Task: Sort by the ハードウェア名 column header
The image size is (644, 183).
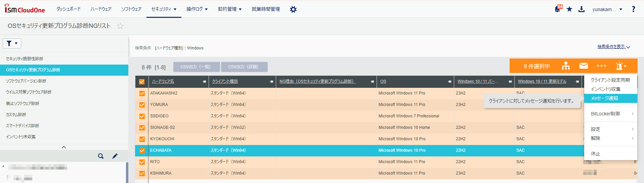Action: pyautogui.click(x=163, y=81)
